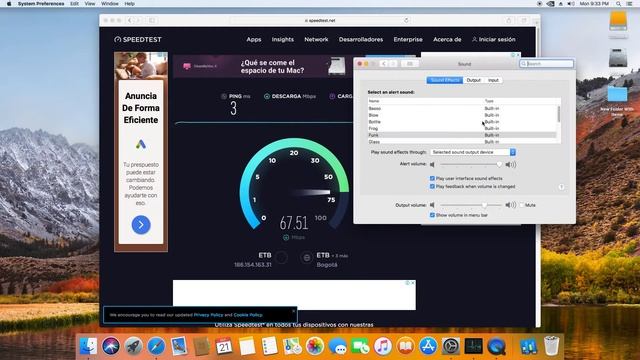Go back in the Sound preferences window

(384, 64)
